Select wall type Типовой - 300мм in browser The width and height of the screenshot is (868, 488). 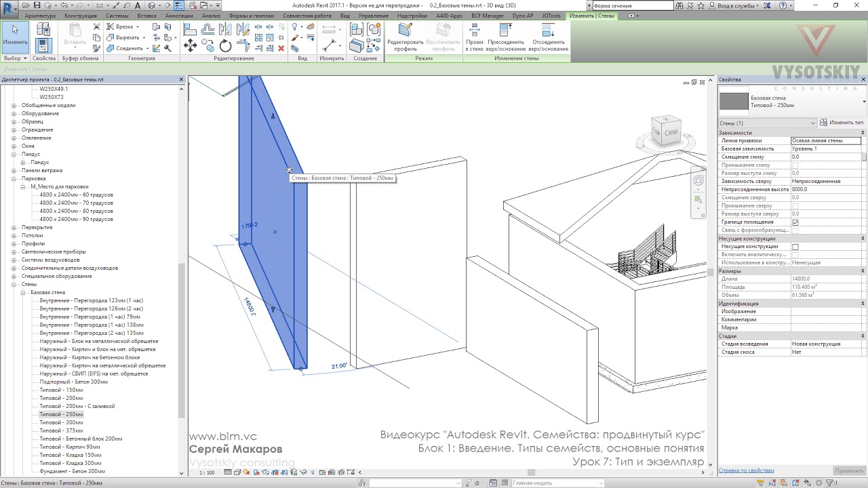(61, 423)
